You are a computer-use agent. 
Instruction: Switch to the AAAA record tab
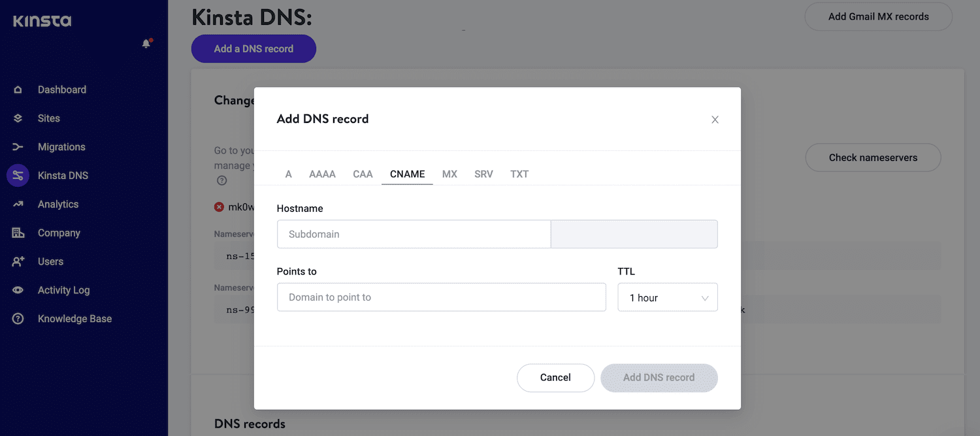322,174
